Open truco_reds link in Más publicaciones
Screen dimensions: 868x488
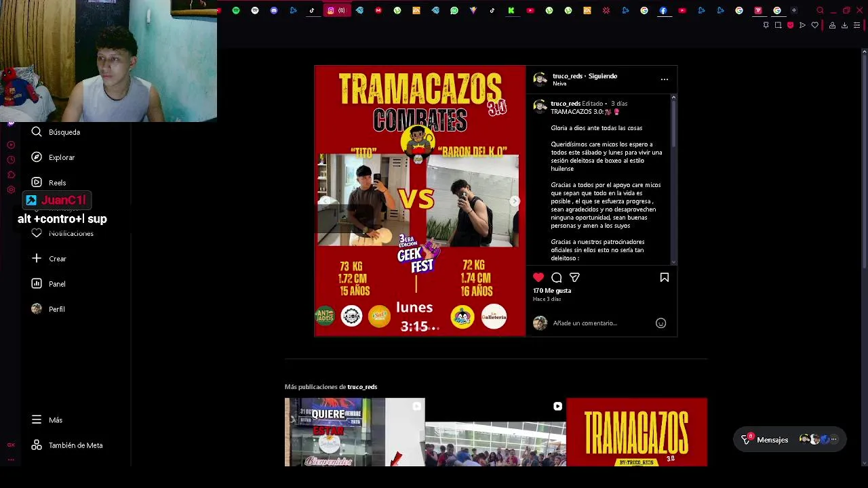coord(362,387)
